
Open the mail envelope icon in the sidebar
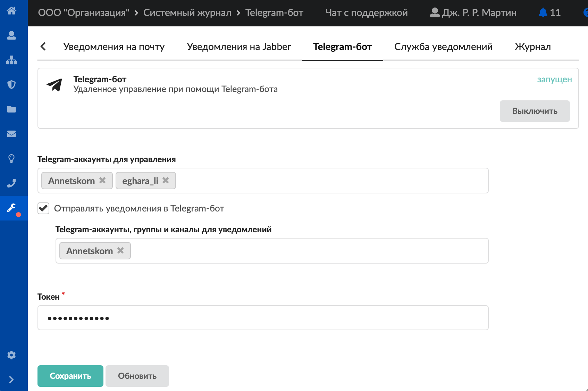pyautogui.click(x=11, y=134)
